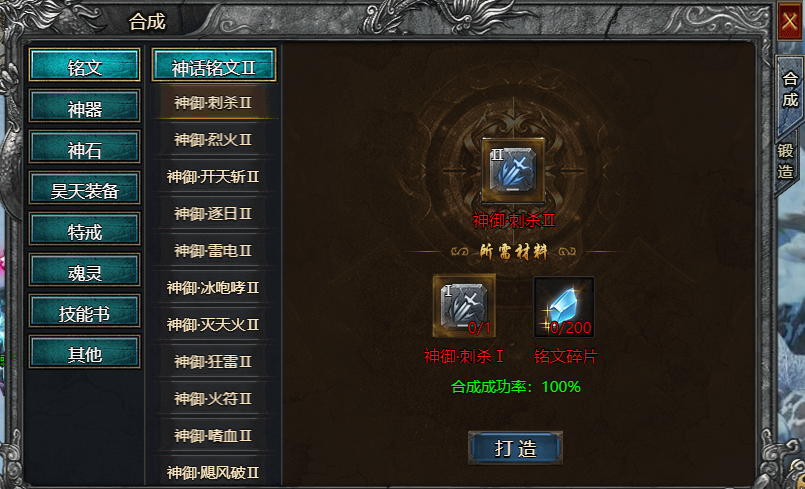Open the 神器 category
Viewport: 805px width, 489px height.
(85, 106)
